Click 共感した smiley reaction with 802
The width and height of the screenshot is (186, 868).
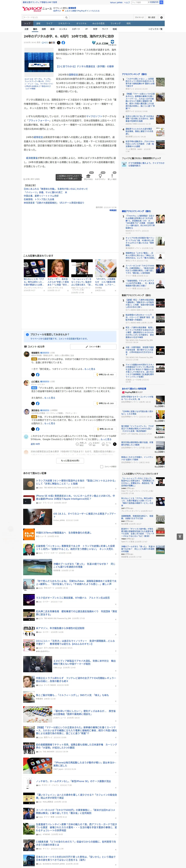[81, 444]
